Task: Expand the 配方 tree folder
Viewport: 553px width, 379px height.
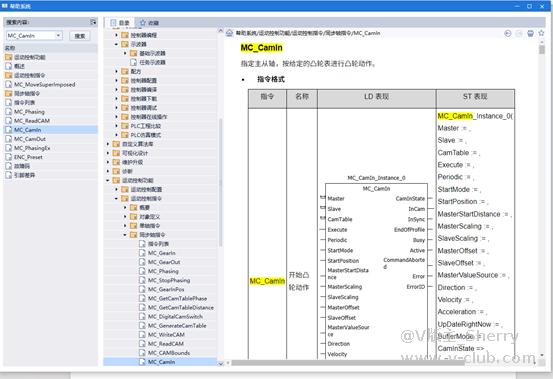Action: point(116,71)
